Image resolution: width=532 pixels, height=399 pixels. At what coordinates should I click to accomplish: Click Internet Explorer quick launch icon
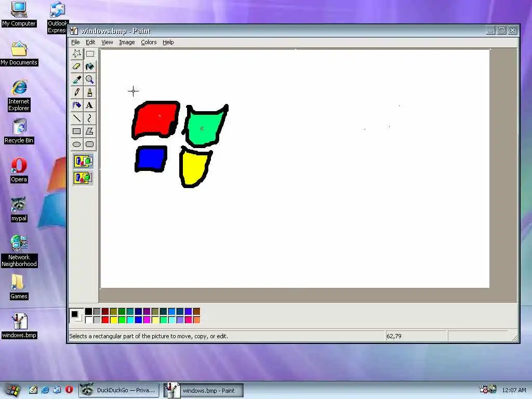45,390
